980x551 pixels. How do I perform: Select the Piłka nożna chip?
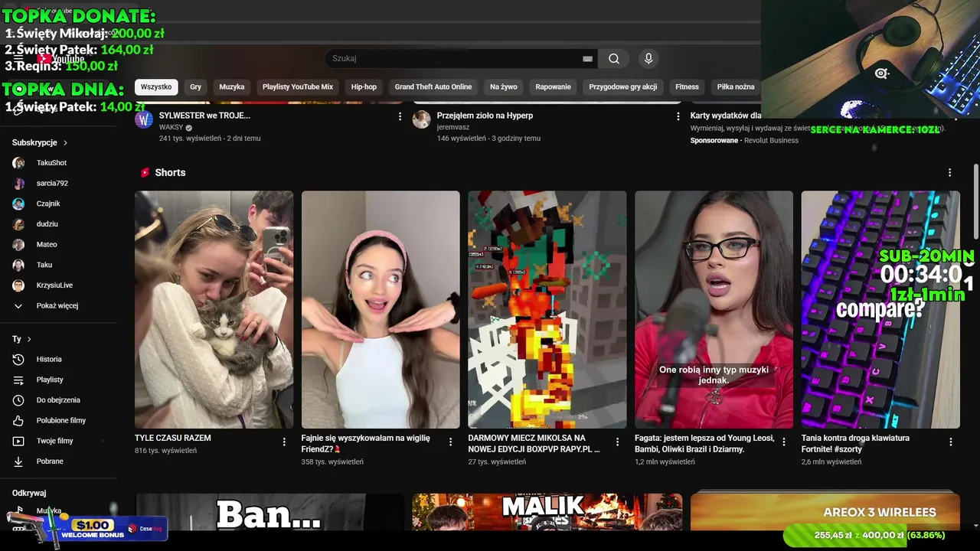tap(736, 87)
